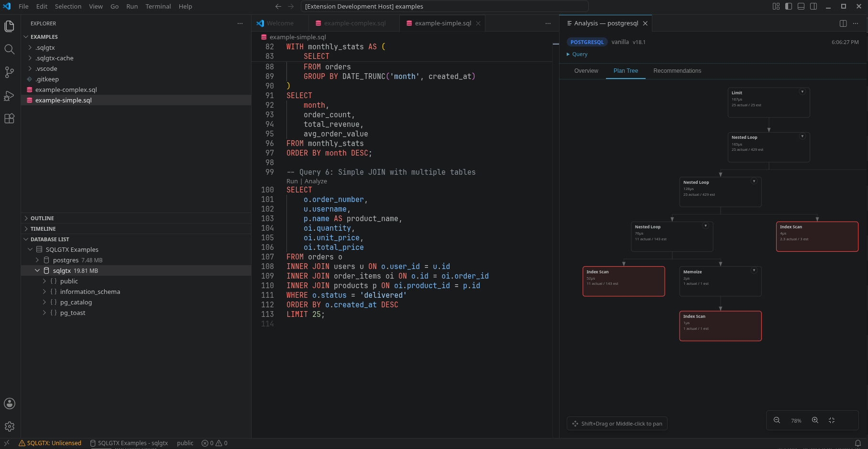Select the .gitkeep file
The height and width of the screenshot is (449, 868).
(x=136, y=79)
